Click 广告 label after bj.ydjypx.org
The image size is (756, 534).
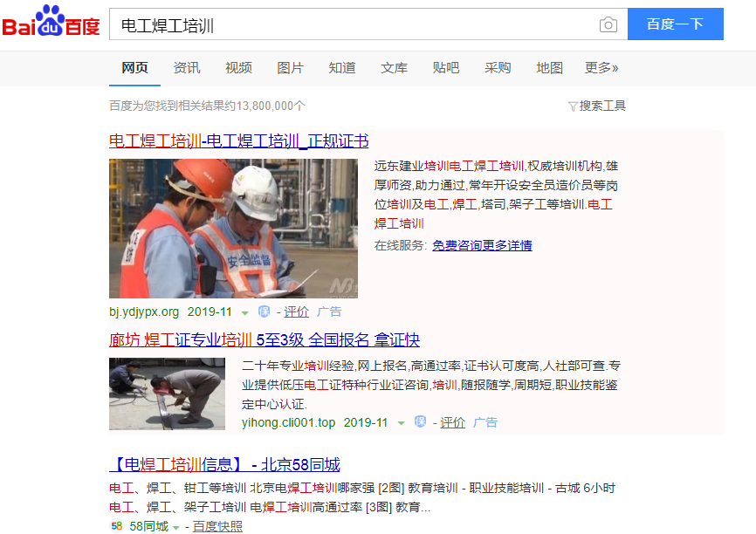pos(329,311)
